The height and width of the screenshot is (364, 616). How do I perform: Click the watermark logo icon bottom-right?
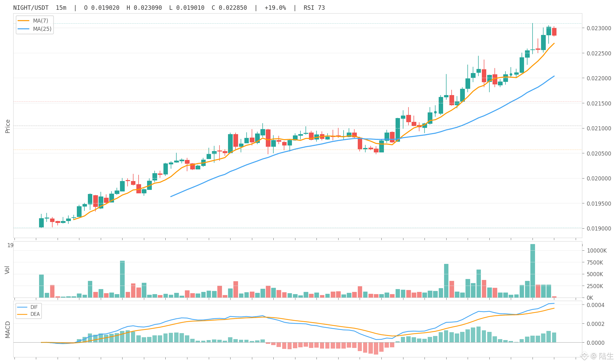click(585, 356)
